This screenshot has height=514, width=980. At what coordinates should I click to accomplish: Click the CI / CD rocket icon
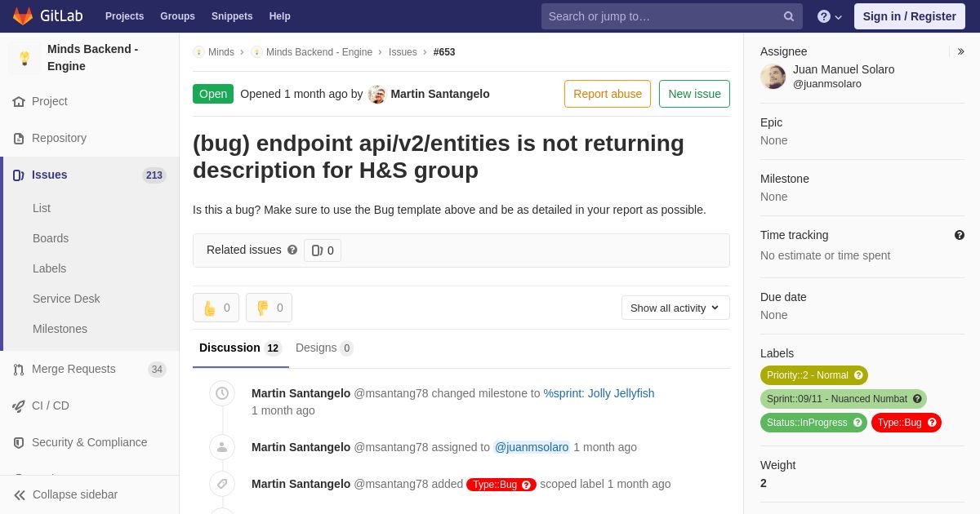(x=19, y=406)
